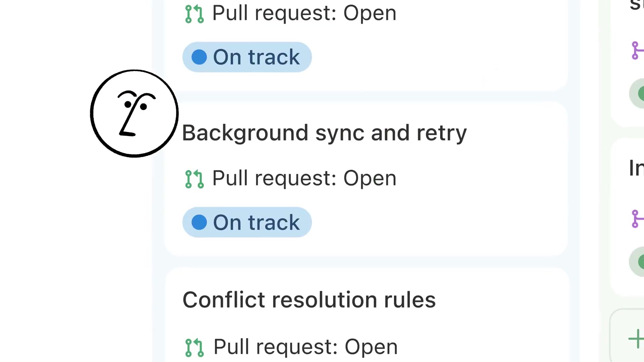This screenshot has height=362, width=644.
Task: Click pull request icon under Conflict resolution rules
Action: (194, 348)
